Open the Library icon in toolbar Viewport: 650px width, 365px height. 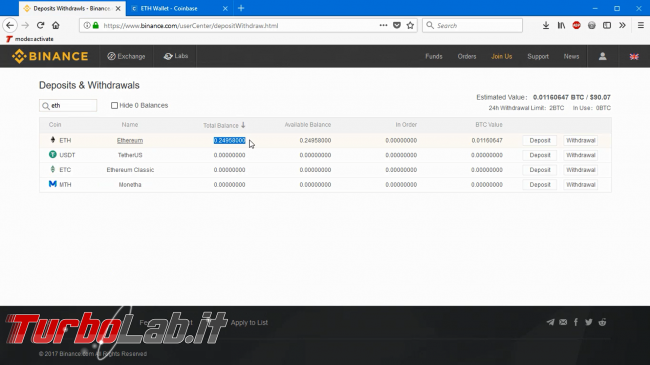coord(561,25)
